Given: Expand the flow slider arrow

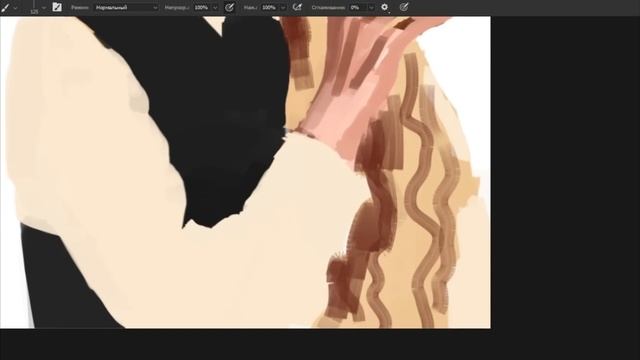Looking at the screenshot, I should coord(283,8).
